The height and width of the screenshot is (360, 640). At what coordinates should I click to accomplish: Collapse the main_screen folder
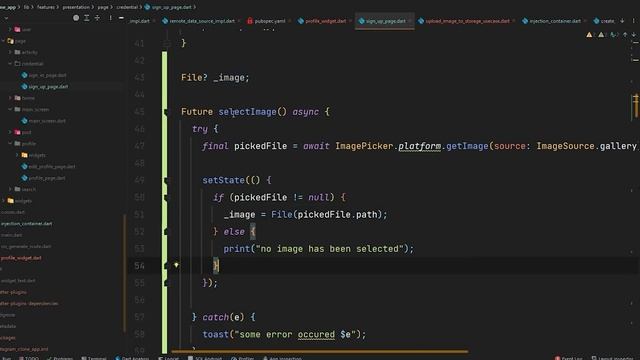click(x=10, y=109)
